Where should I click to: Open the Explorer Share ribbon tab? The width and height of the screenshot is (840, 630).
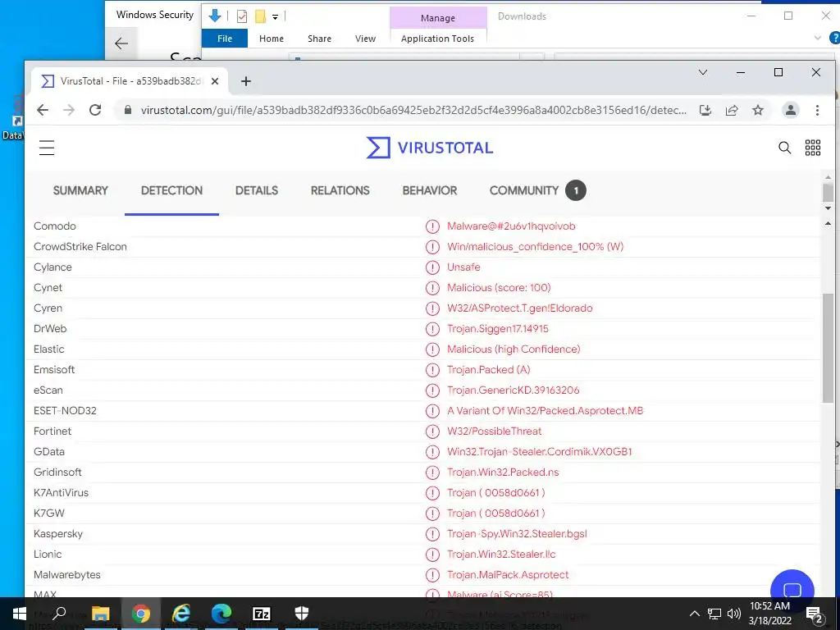(319, 39)
